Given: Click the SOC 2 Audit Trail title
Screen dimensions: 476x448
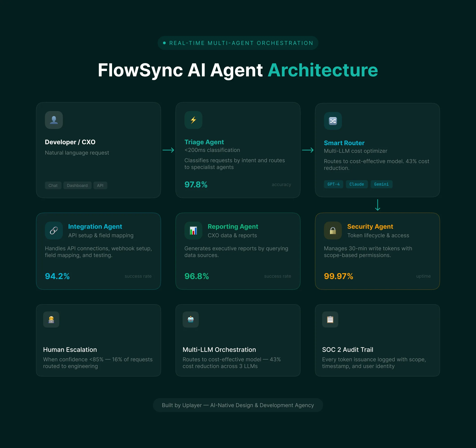Looking at the screenshot, I should (x=348, y=350).
